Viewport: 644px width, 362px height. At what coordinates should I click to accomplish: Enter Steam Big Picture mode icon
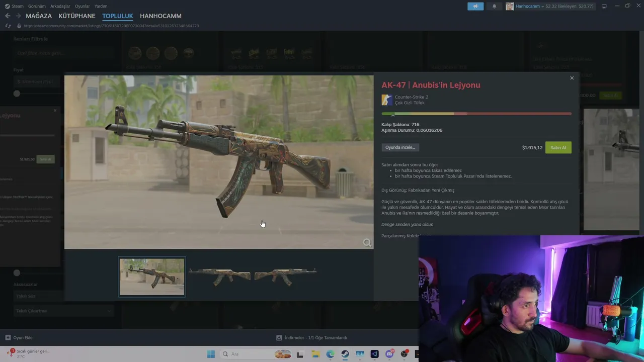point(604,6)
